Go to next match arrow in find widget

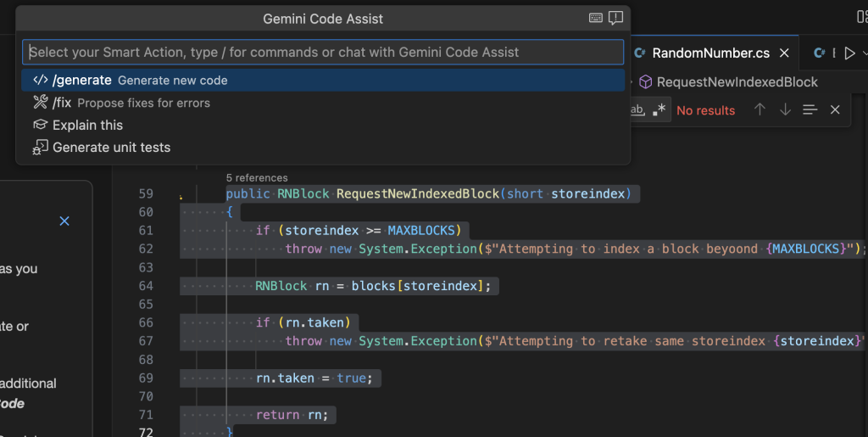click(x=785, y=109)
